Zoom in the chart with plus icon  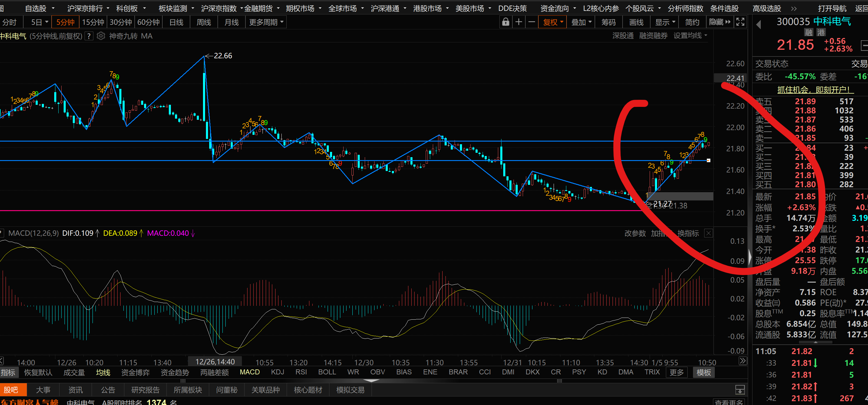[x=519, y=22]
